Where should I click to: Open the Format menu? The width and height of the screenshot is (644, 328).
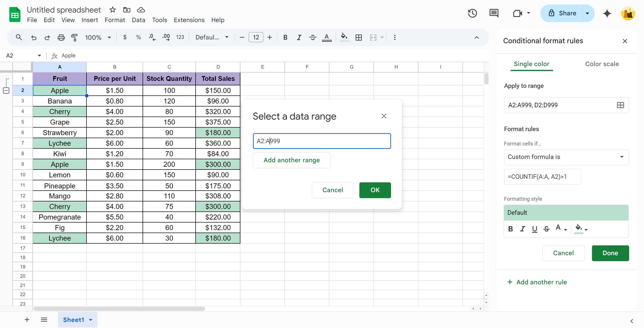click(x=115, y=20)
